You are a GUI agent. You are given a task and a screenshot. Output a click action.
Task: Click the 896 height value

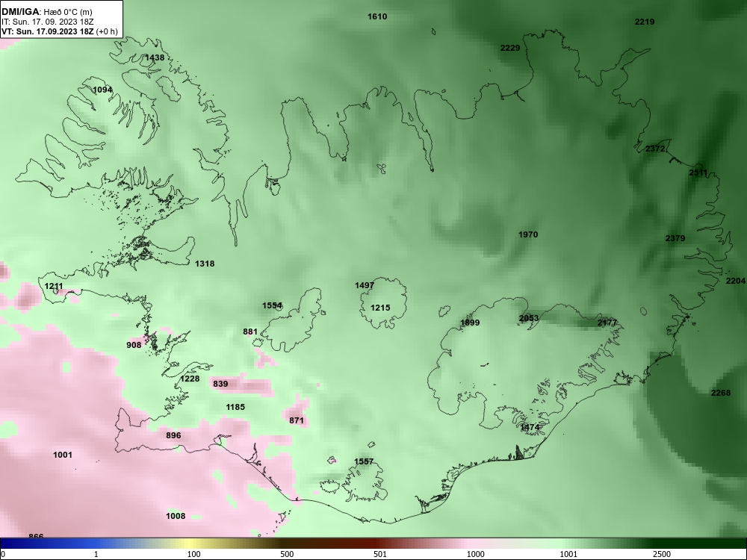point(173,435)
